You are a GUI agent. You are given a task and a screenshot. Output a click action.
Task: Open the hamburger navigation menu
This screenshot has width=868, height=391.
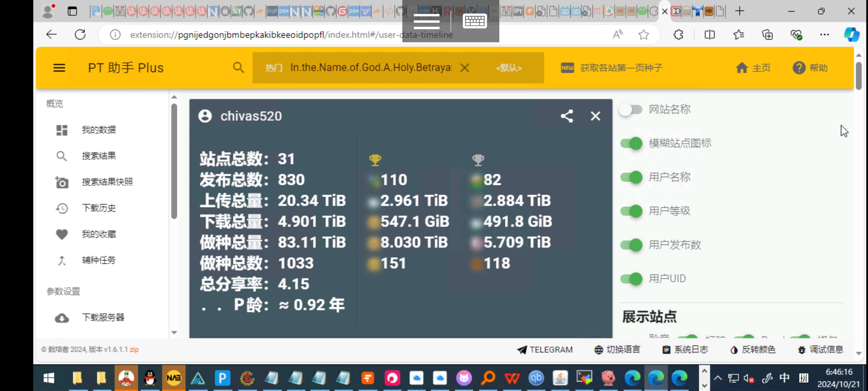pos(59,68)
